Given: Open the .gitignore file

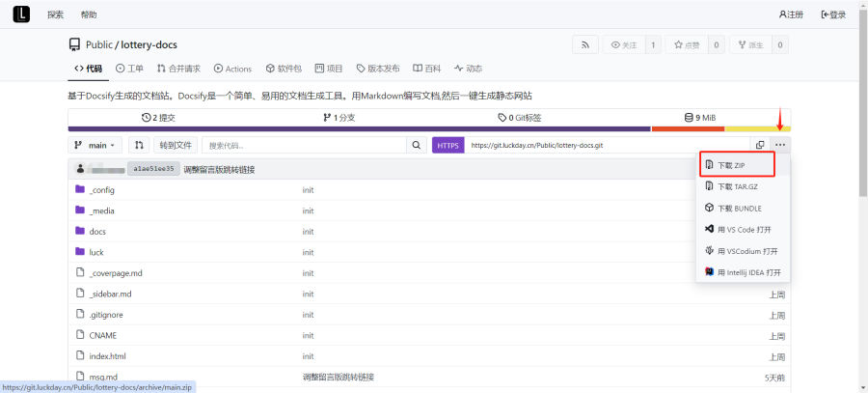Looking at the screenshot, I should [106, 315].
